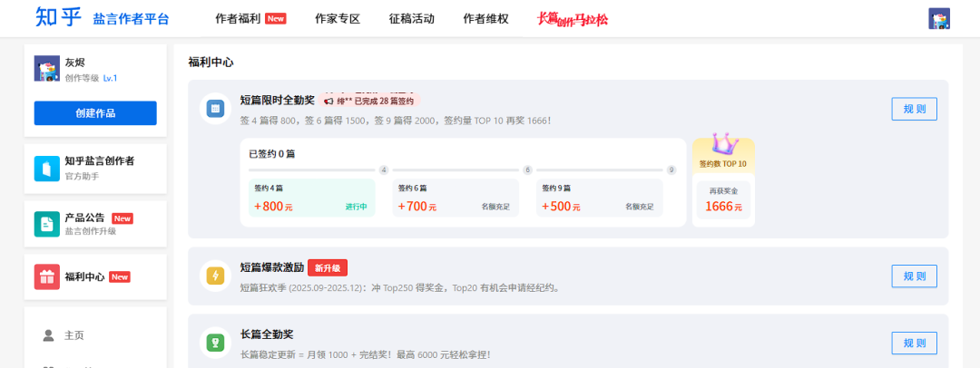This screenshot has height=368, width=980.
Task: Open 作家专区 menu
Action: coord(338,19)
